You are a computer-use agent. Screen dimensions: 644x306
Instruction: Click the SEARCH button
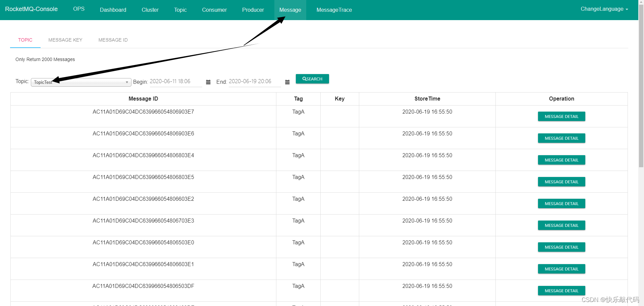click(312, 79)
